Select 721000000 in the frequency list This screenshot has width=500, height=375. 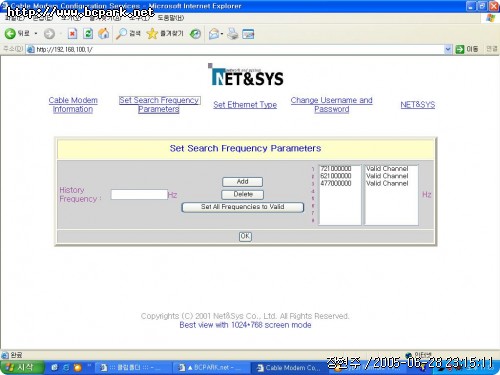pyautogui.click(x=336, y=169)
